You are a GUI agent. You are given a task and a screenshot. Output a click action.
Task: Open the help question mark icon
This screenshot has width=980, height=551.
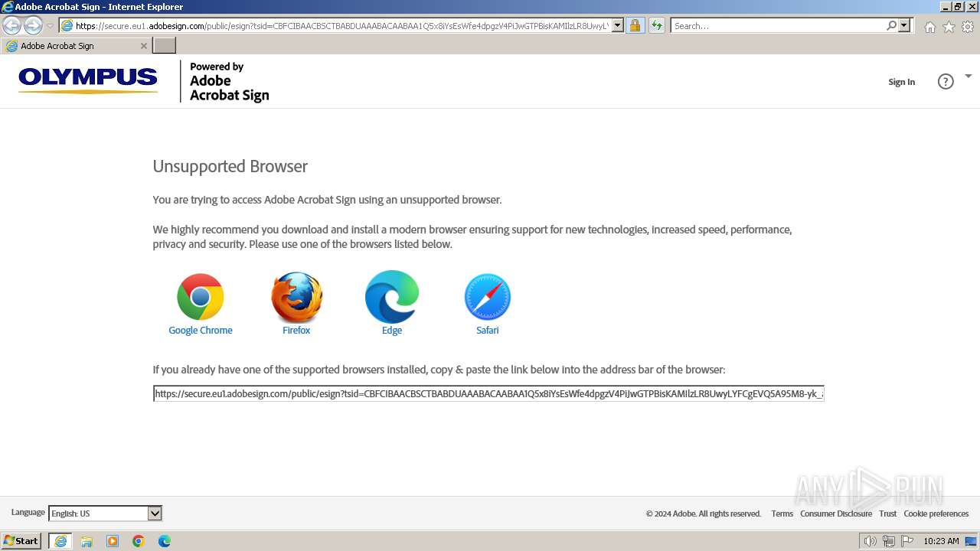pos(946,81)
